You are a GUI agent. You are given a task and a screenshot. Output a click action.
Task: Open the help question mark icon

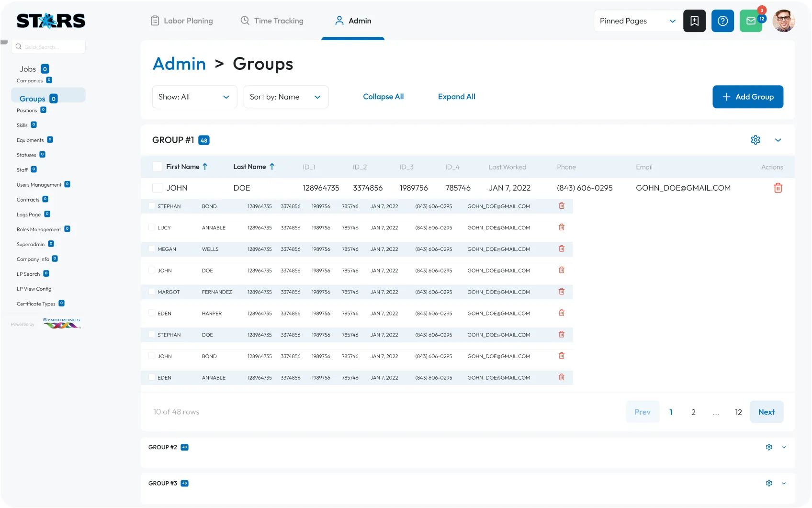tap(722, 21)
